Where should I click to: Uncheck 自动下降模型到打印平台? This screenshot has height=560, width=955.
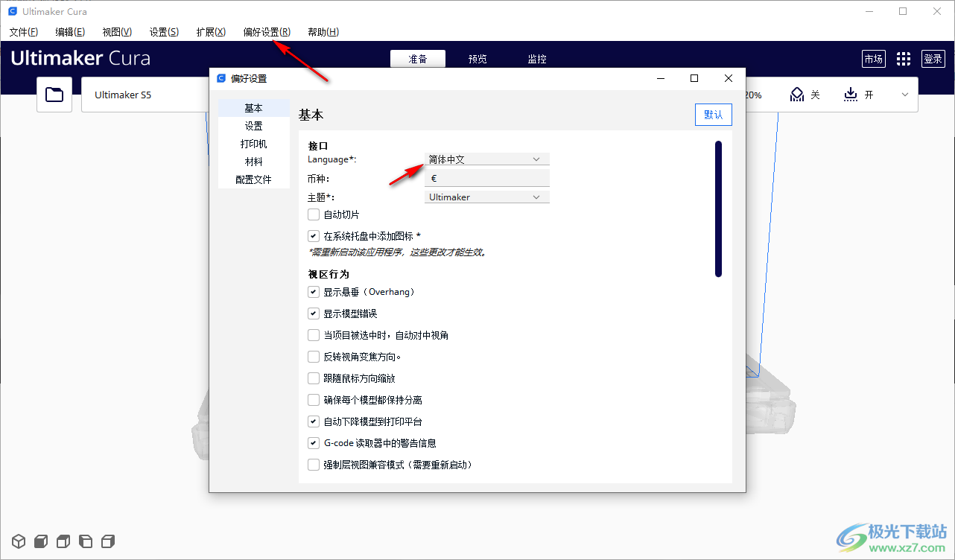click(314, 421)
